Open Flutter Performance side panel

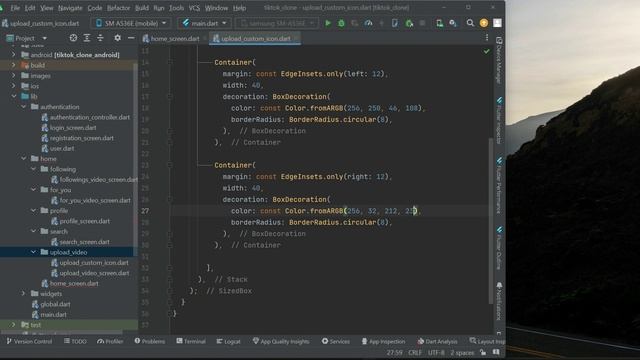[499, 186]
